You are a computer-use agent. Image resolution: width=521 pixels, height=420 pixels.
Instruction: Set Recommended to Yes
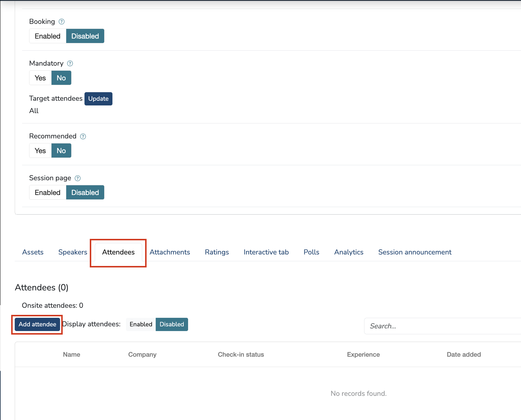point(40,151)
